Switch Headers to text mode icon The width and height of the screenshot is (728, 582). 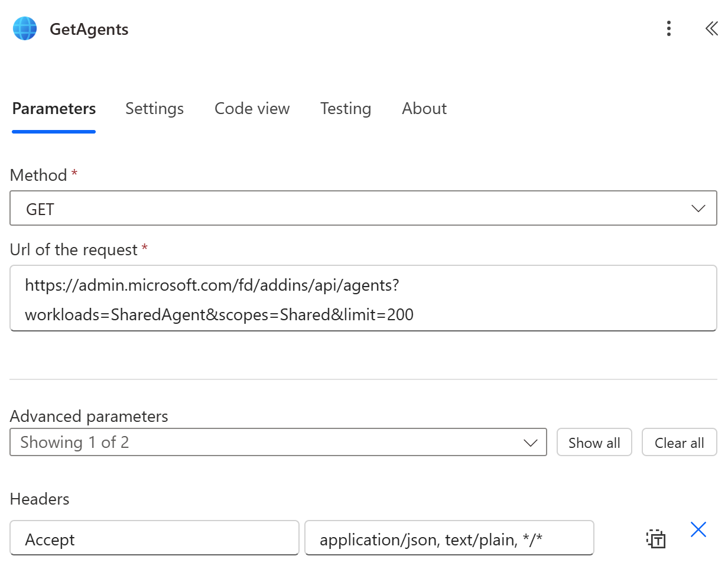pos(655,538)
